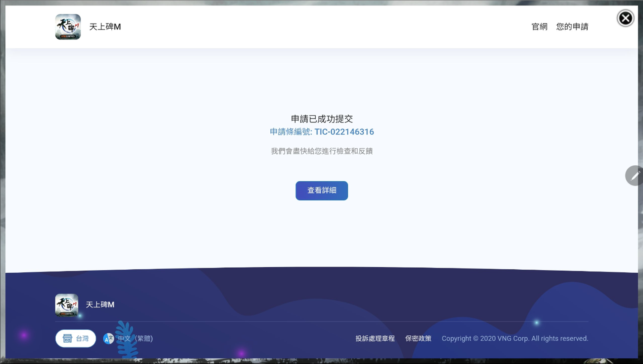This screenshot has height=364, width=643.
Task: Go to 官網 in the top navigation
Action: pos(539,27)
